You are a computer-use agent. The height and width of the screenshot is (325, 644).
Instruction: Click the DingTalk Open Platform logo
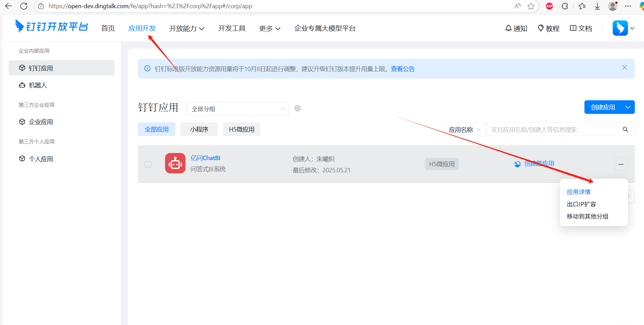click(52, 27)
